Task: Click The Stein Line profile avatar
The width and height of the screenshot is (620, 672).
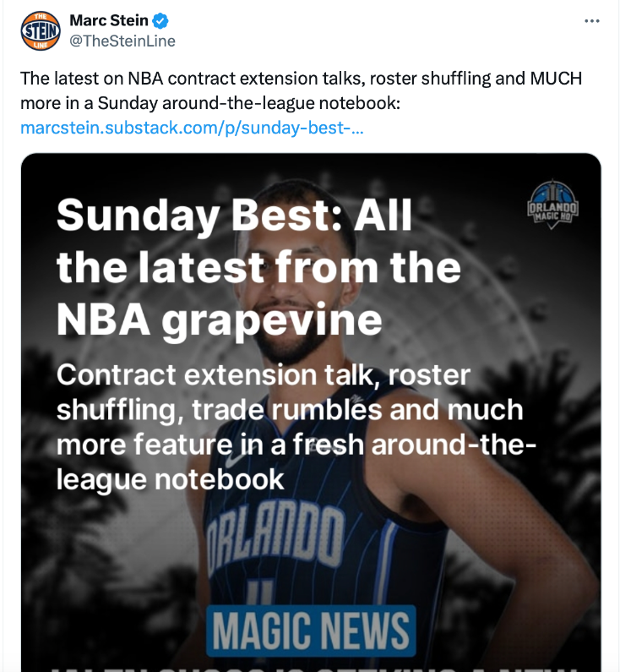Action: pyautogui.click(x=40, y=30)
